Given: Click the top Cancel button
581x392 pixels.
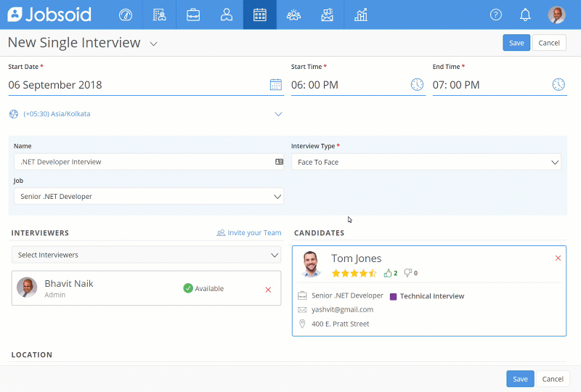Looking at the screenshot, I should (549, 43).
